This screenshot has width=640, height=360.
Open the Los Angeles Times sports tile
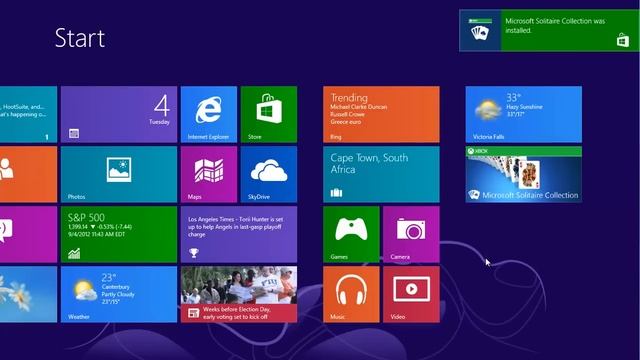pyautogui.click(x=239, y=234)
